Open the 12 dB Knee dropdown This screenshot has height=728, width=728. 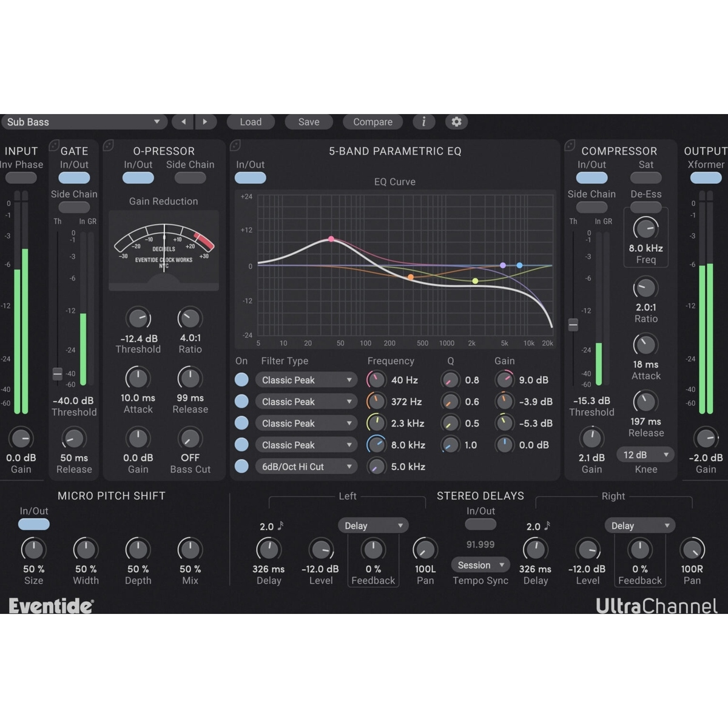pos(645,455)
